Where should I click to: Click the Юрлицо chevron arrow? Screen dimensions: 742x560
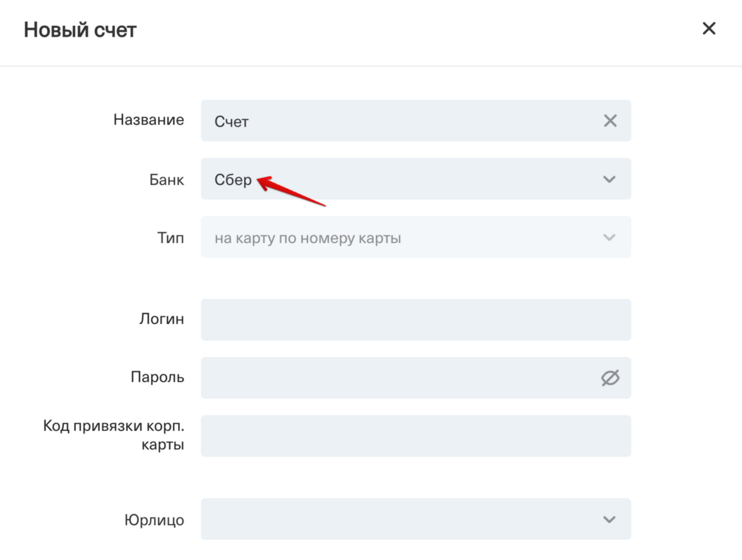point(609,519)
